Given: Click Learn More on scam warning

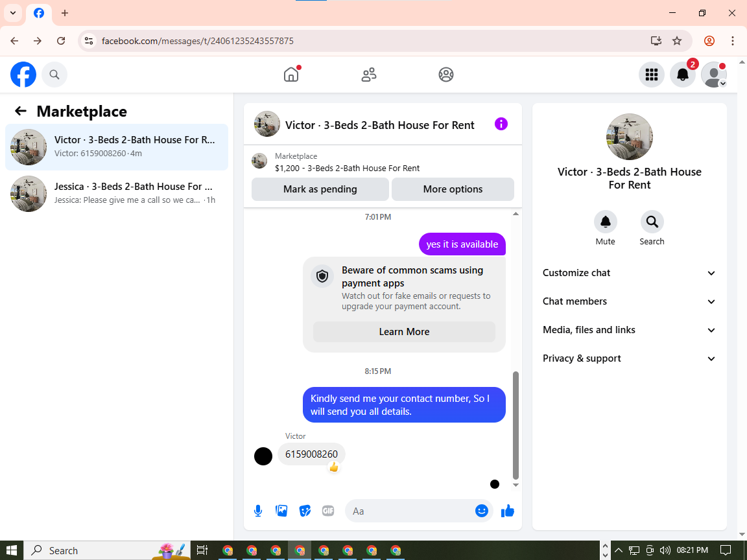Looking at the screenshot, I should click(x=404, y=332).
